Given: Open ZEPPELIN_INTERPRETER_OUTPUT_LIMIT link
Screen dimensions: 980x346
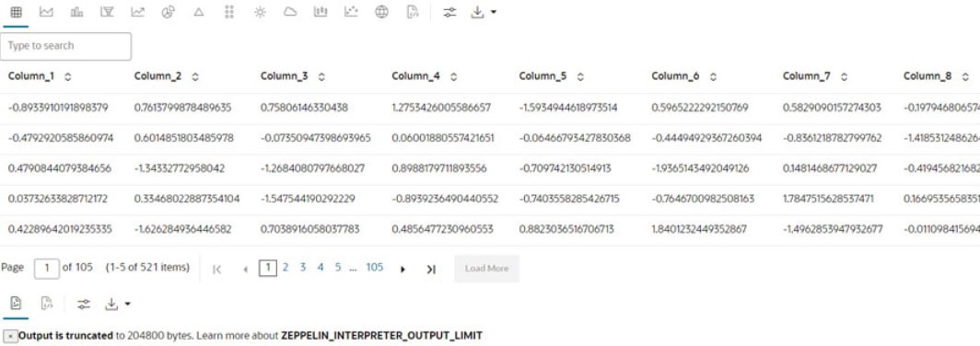Looking at the screenshot, I should point(381,335).
